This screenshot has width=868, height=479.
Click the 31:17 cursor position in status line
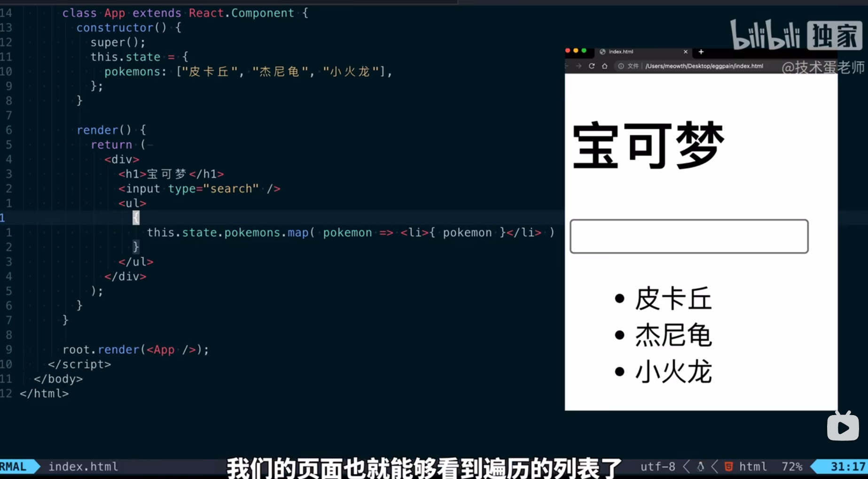[x=848, y=466]
